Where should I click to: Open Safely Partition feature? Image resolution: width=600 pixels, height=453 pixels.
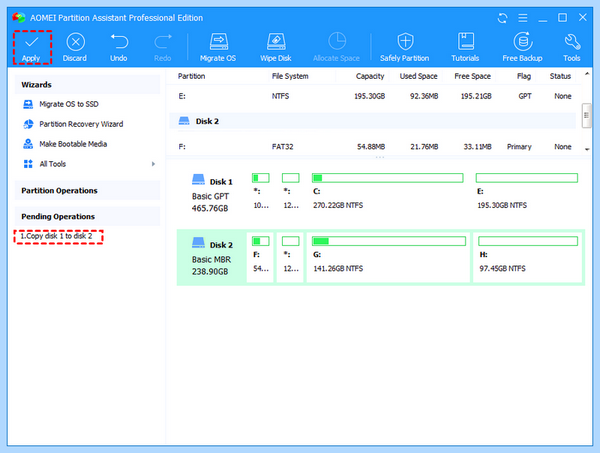404,47
